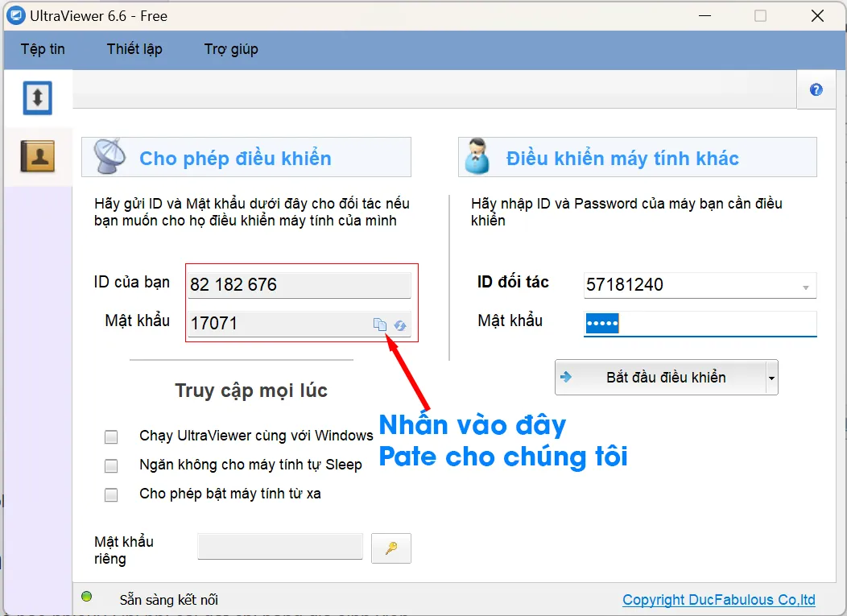Open the Thiết lập menu
The height and width of the screenshot is (616, 847).
(x=134, y=49)
